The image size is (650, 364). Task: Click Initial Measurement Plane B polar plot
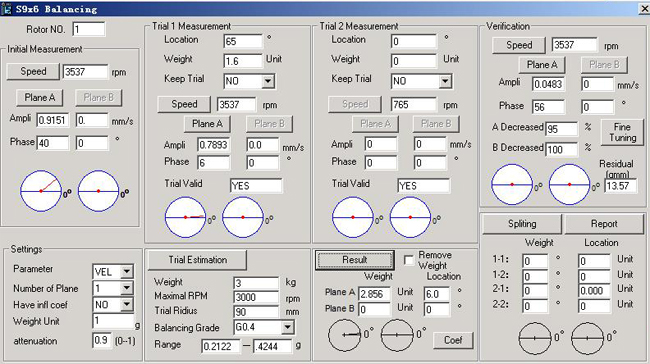(98, 191)
